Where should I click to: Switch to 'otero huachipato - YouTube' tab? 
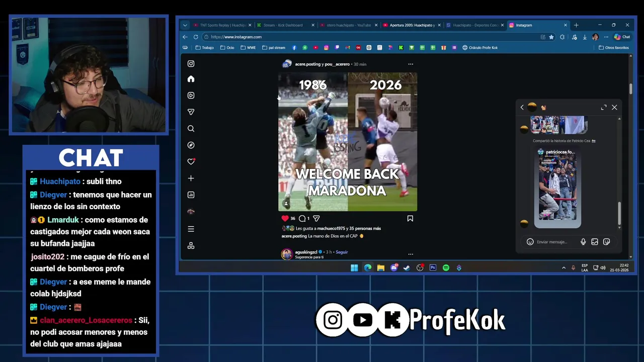pos(348,25)
